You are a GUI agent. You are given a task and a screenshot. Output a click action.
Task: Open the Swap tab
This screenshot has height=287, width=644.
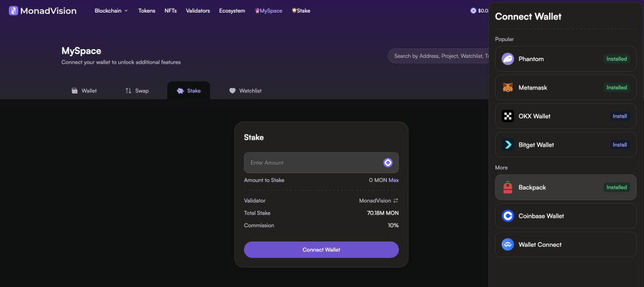pos(136,91)
